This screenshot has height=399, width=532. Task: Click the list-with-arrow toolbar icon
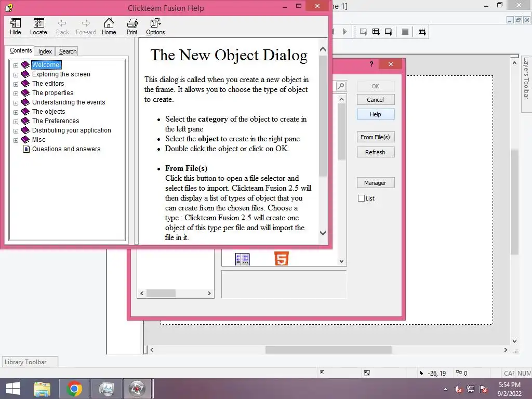click(x=376, y=32)
